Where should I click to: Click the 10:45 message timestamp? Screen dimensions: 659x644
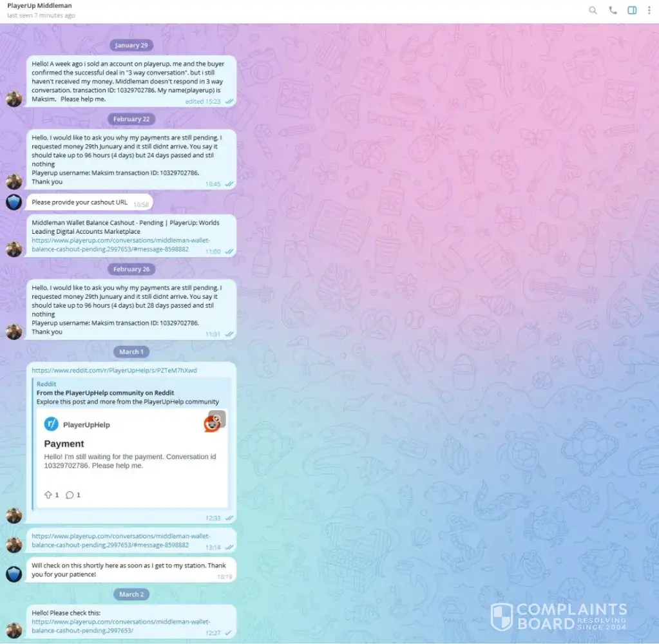pyautogui.click(x=213, y=184)
